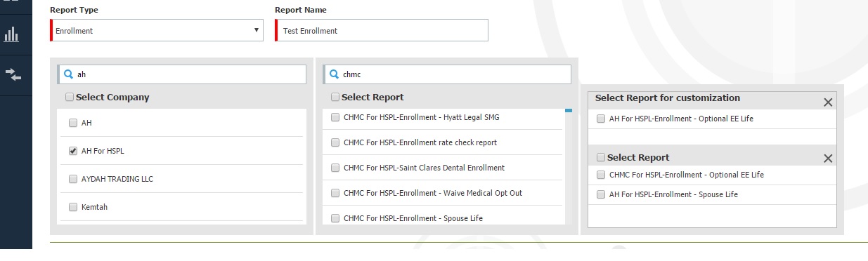Screen dimensions: 868x261
Task: Click 'AYDAH TRADING LLC' company name text
Action: click(x=117, y=179)
